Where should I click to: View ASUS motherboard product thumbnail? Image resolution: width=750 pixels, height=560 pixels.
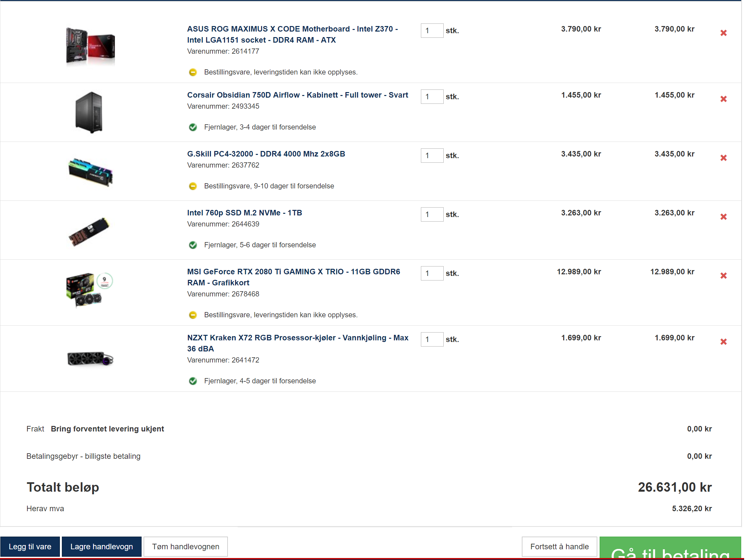point(90,46)
